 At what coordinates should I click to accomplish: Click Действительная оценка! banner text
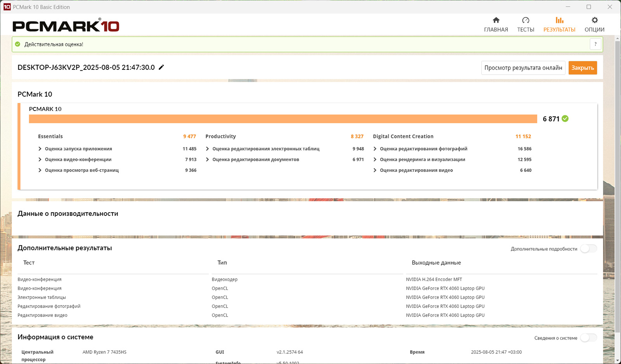[x=54, y=44]
